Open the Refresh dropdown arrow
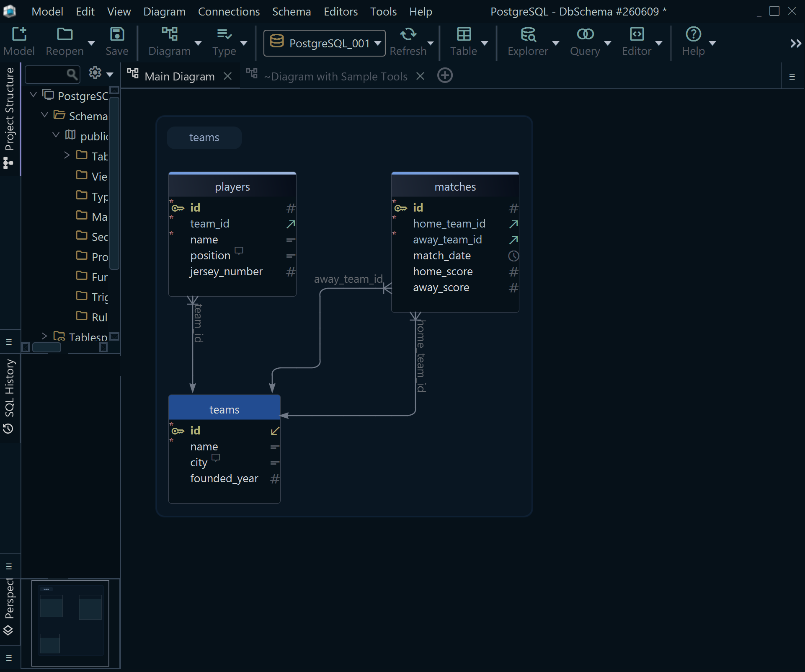The width and height of the screenshot is (805, 672). [x=430, y=43]
